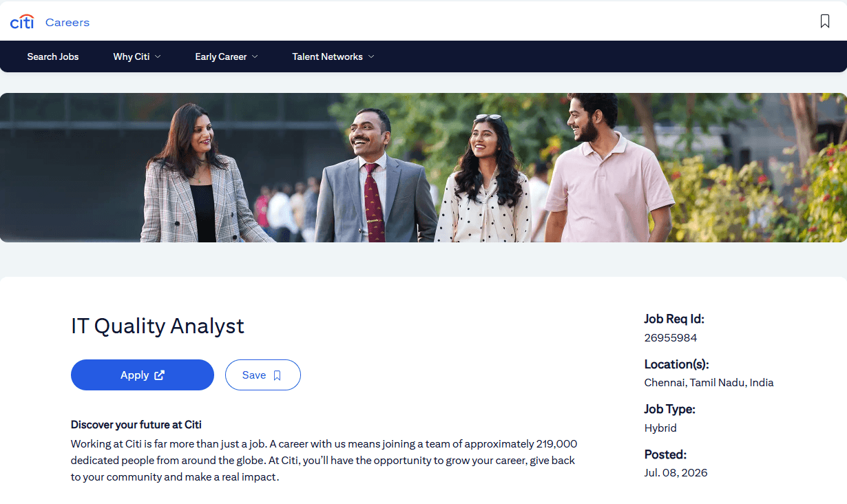Expand the Early Career menu

click(227, 56)
